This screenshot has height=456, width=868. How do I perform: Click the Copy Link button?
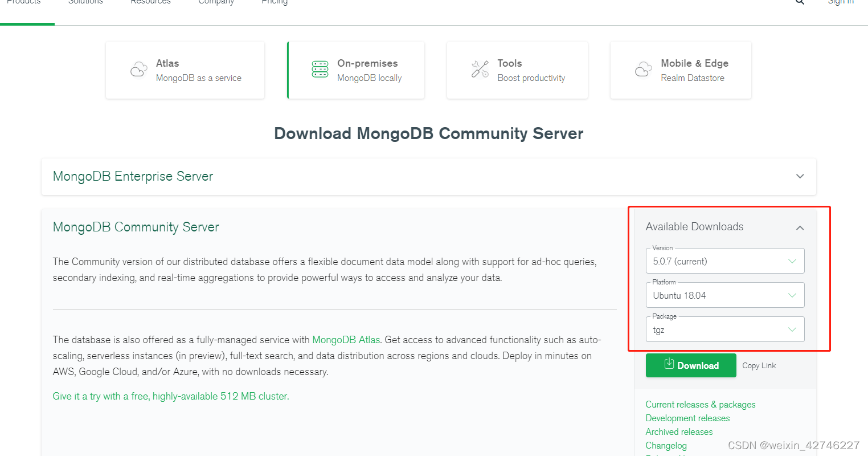click(x=759, y=366)
